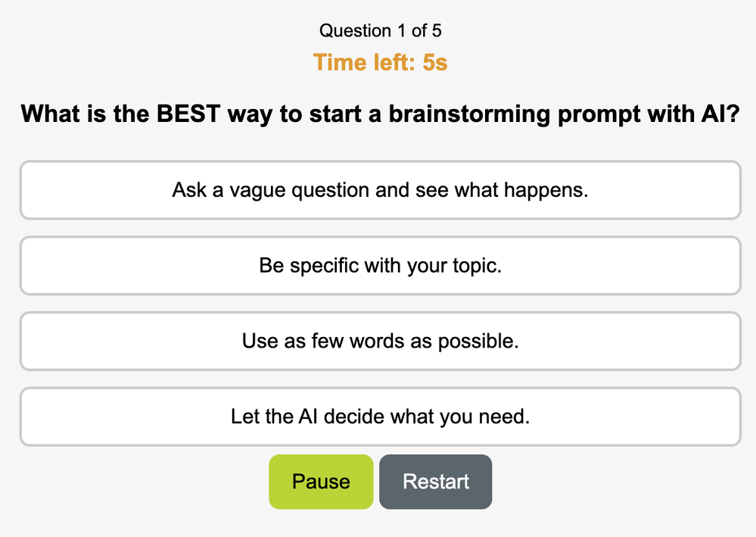
Task: Click the "Time left: 5s" countdown label
Action: coord(381,62)
